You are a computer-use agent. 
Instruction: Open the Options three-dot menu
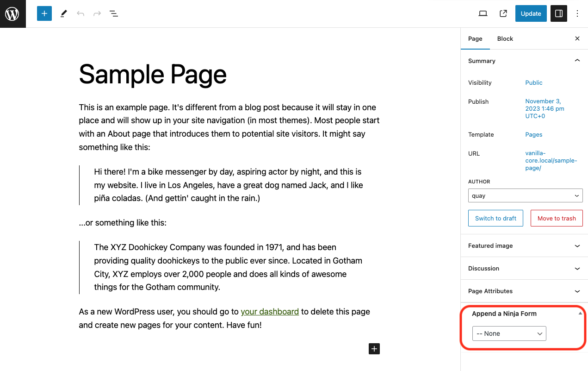[577, 13]
